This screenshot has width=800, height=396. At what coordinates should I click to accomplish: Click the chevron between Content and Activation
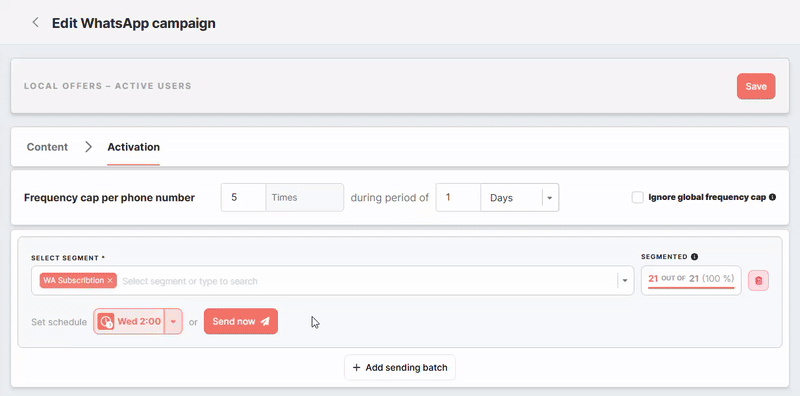(88, 147)
